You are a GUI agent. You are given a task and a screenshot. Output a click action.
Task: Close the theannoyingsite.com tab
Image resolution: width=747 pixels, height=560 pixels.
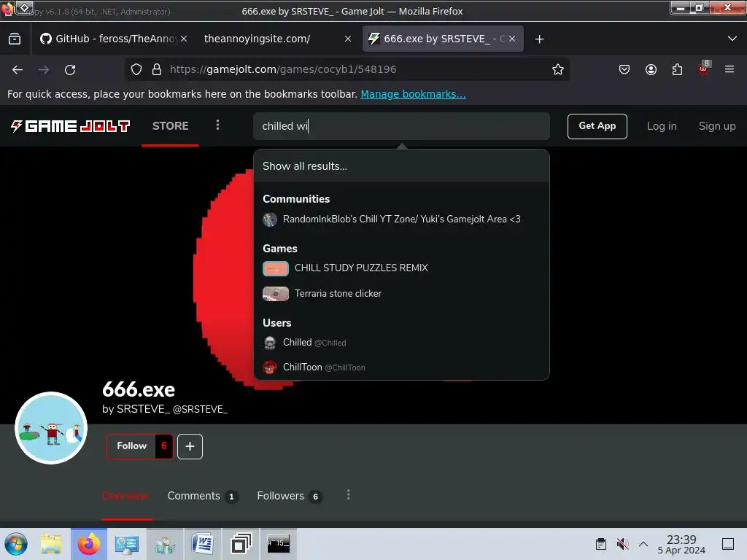point(348,39)
